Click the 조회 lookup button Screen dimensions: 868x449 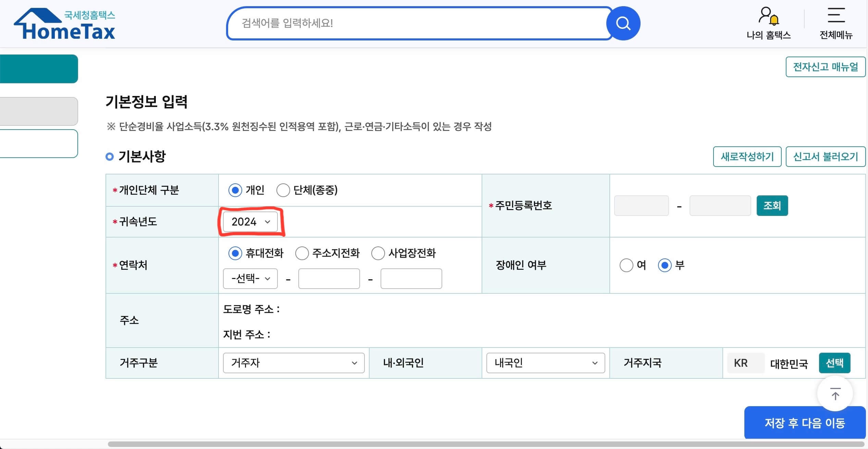772,205
